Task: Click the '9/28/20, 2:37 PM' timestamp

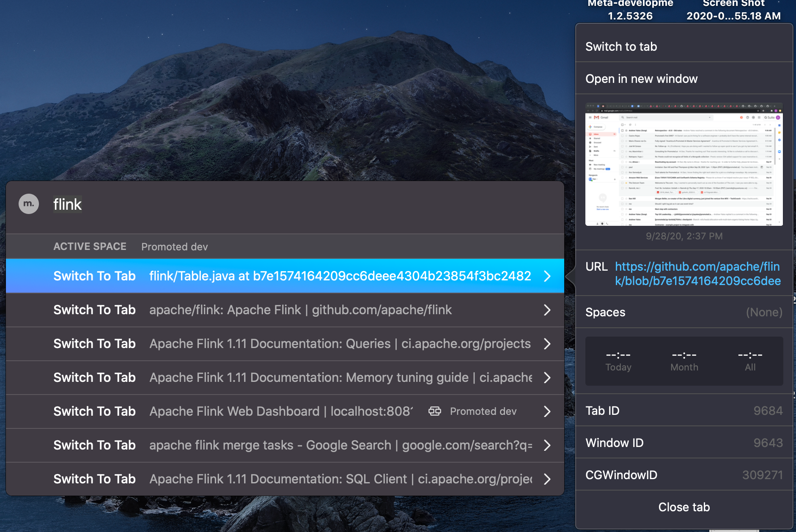Action: [684, 236]
